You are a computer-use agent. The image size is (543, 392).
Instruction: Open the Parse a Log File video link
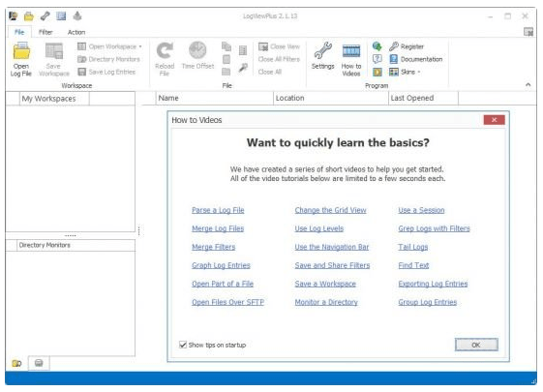coord(218,210)
